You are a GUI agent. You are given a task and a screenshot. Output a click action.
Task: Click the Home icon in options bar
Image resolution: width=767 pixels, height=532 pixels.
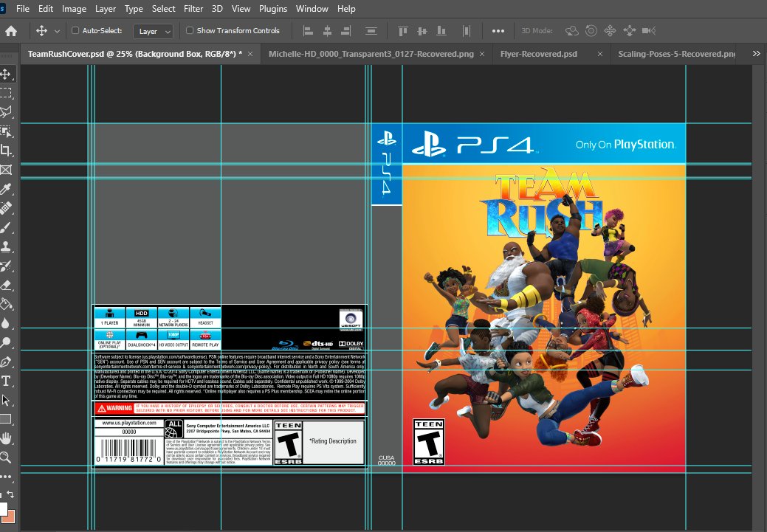[11, 31]
